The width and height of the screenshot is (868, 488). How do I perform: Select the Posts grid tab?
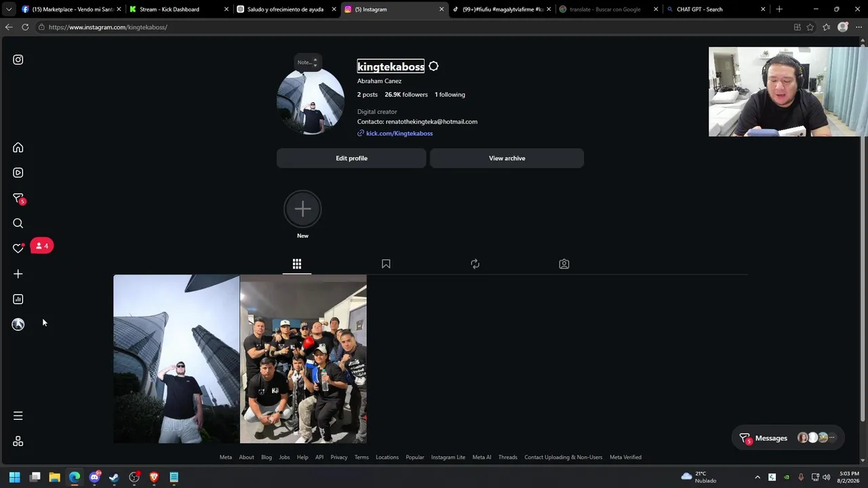(x=297, y=264)
